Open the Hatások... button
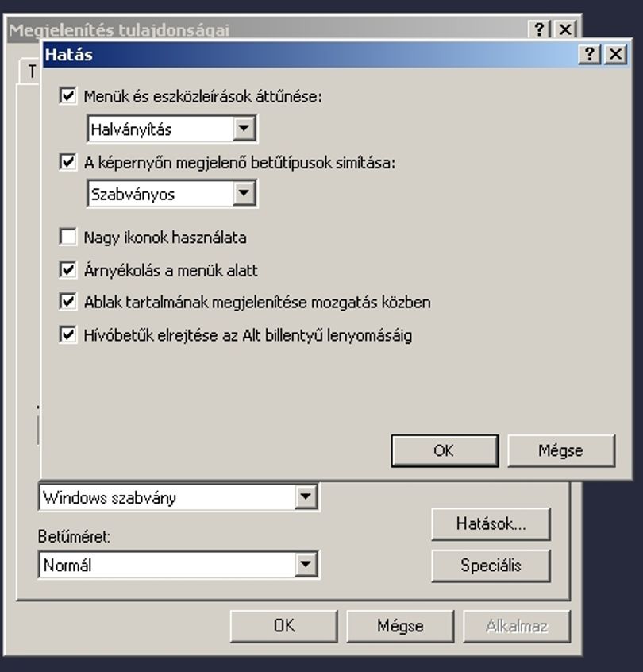The height and width of the screenshot is (672, 643). click(x=491, y=523)
